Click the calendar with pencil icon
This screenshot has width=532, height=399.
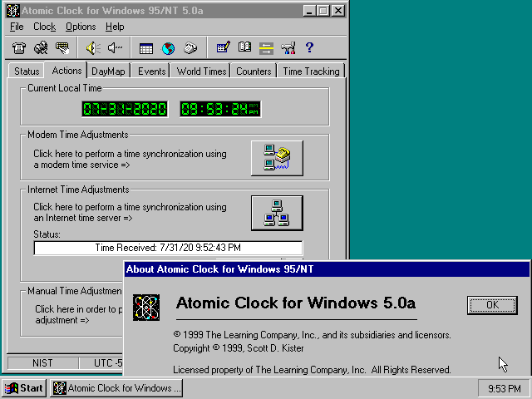point(223,47)
